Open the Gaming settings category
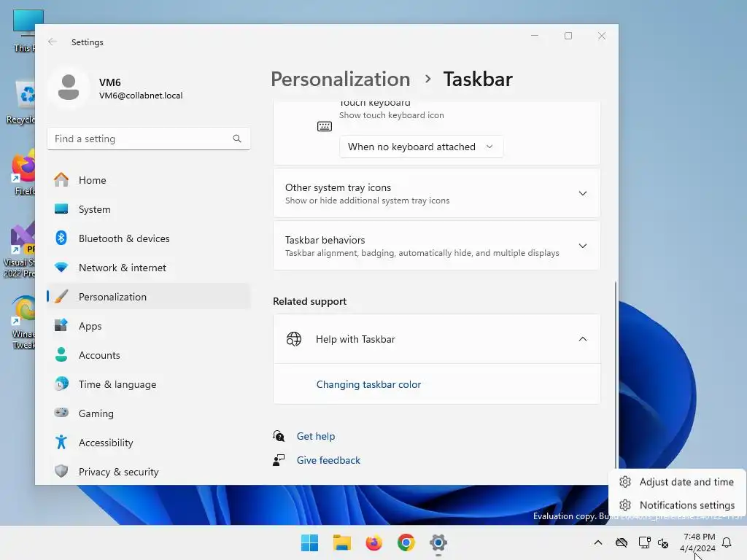Viewport: 747px width, 560px height. [149, 413]
